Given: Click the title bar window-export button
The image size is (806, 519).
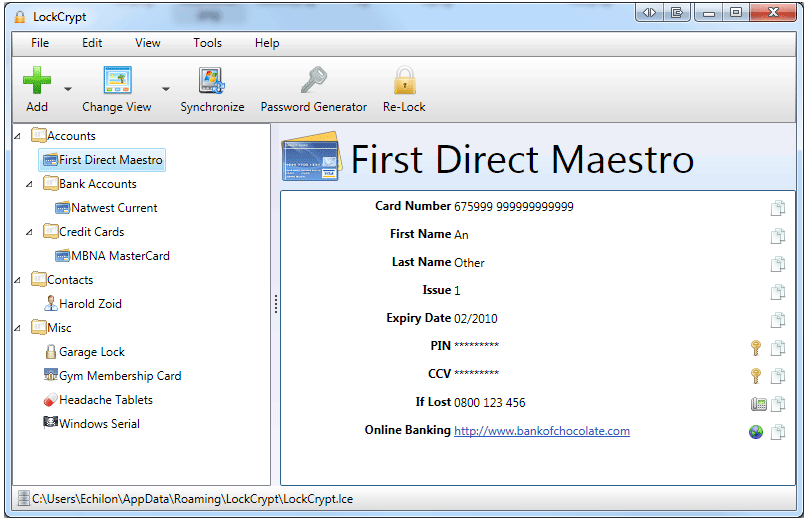Looking at the screenshot, I should (x=677, y=12).
